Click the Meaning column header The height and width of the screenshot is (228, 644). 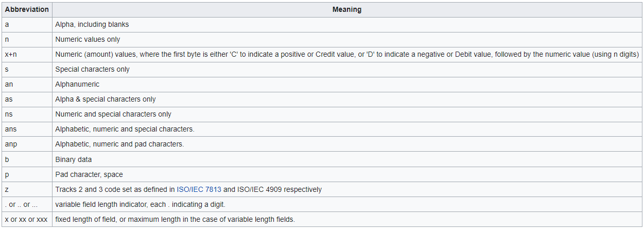[x=346, y=9]
